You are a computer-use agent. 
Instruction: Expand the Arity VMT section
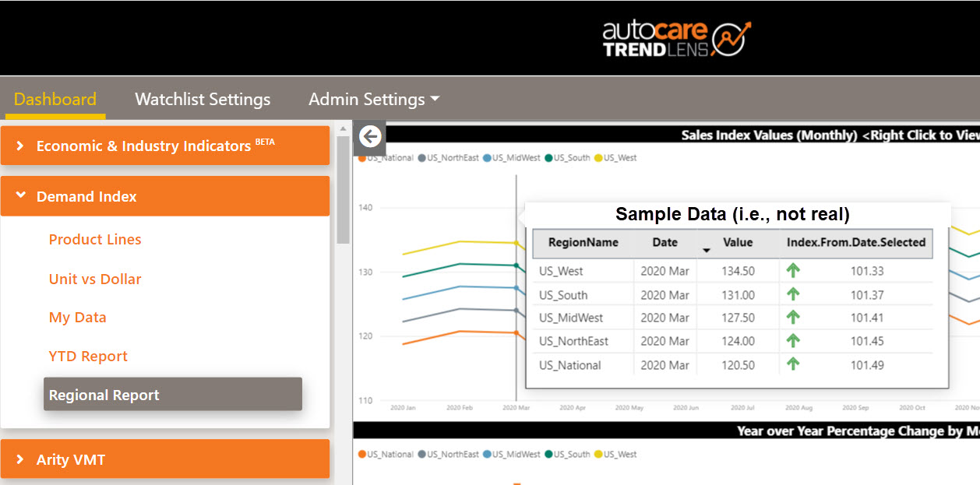[164, 459]
